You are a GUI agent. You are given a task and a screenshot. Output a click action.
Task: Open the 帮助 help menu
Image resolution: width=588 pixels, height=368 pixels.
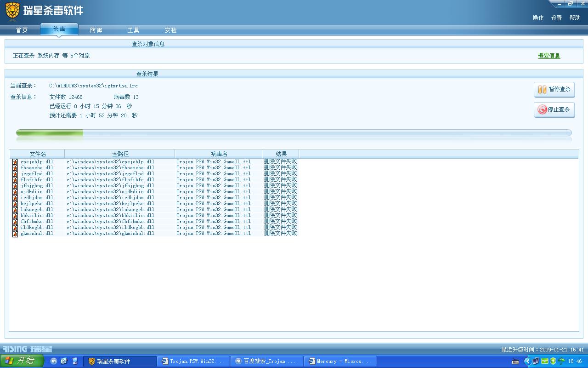click(x=575, y=18)
